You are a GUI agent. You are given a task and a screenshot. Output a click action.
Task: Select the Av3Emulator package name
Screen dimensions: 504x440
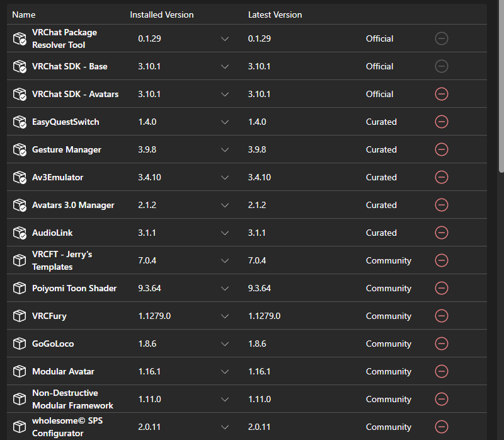click(57, 177)
